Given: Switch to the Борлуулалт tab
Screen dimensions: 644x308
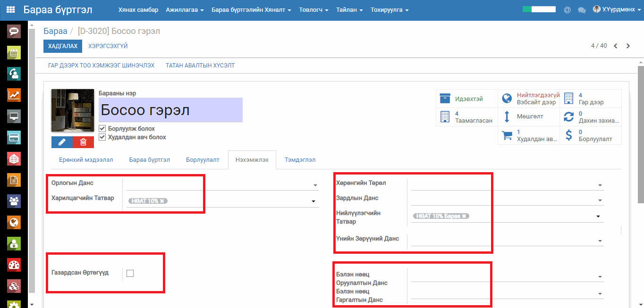Looking at the screenshot, I should 203,160.
